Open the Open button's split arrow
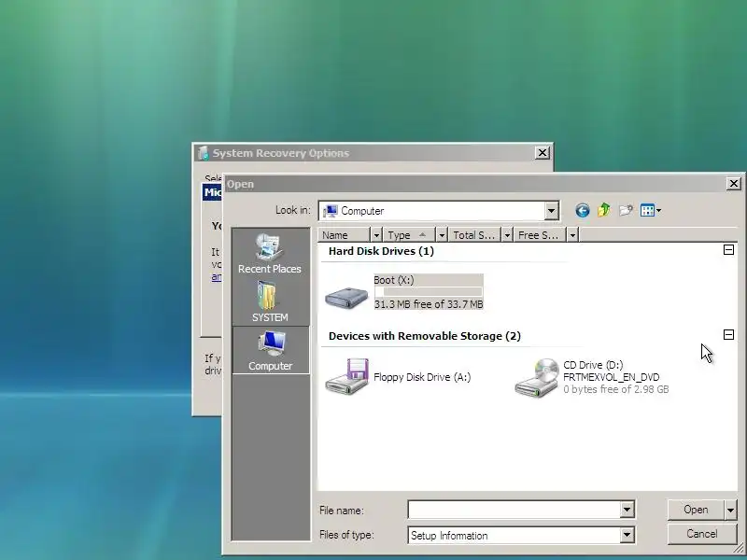Screen dimensions: 747x560 point(730,510)
